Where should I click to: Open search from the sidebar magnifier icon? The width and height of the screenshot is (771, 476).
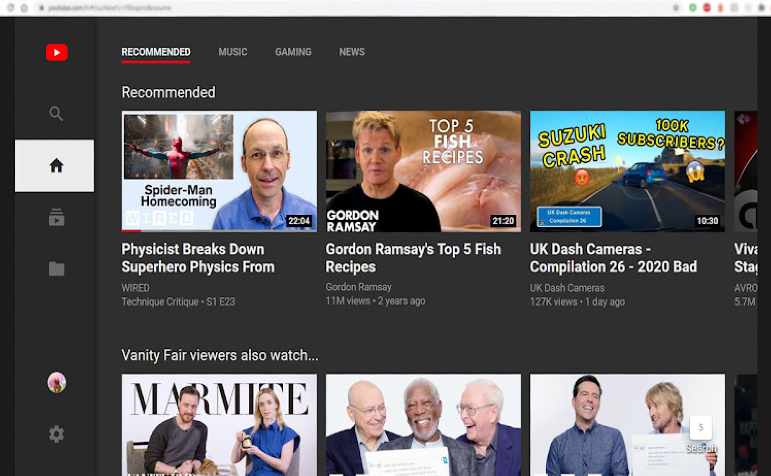pyautogui.click(x=56, y=114)
